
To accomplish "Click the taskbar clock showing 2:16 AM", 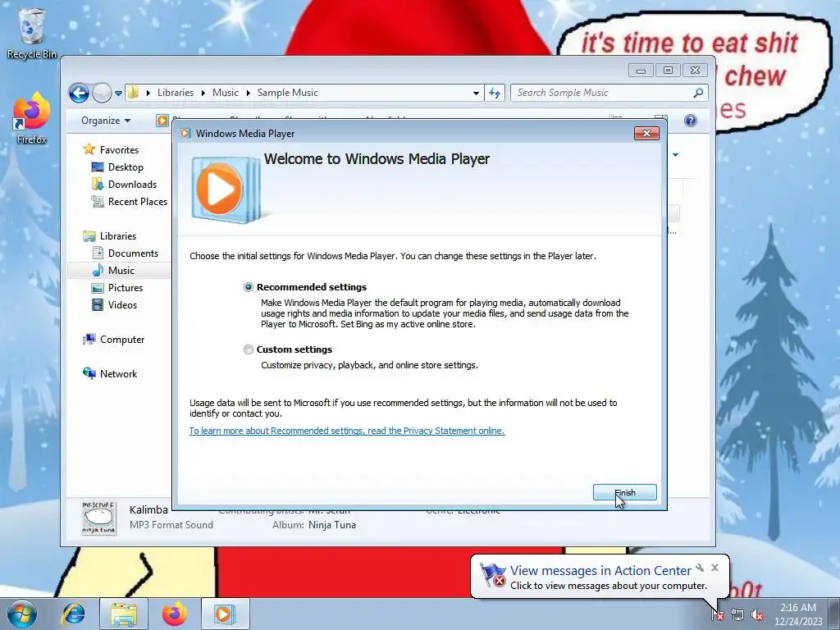I will tap(798, 614).
